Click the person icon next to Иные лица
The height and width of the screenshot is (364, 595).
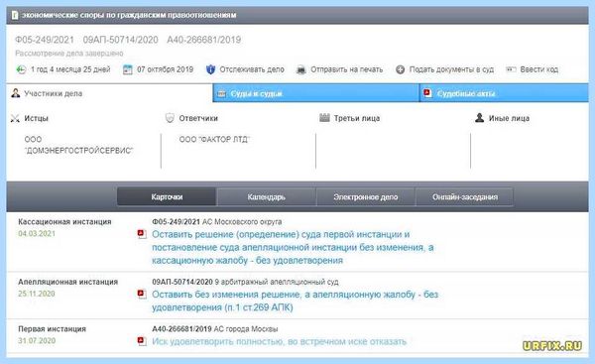479,118
